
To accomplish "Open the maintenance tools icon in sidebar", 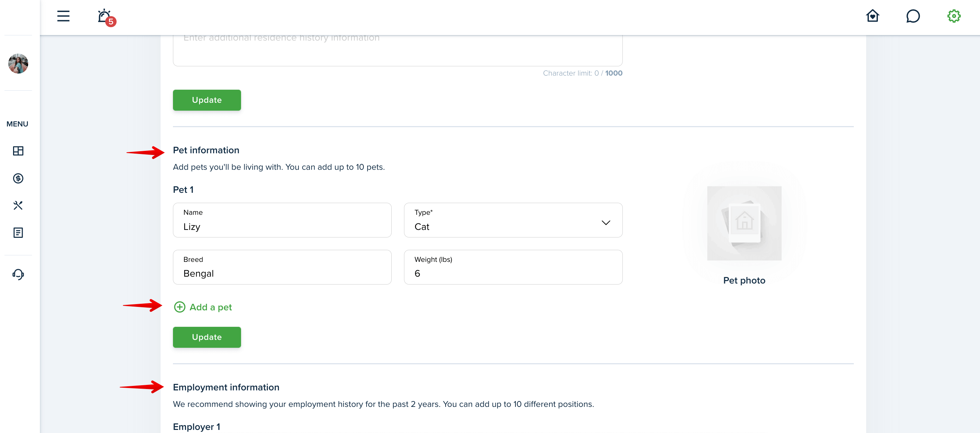I will click(x=18, y=206).
